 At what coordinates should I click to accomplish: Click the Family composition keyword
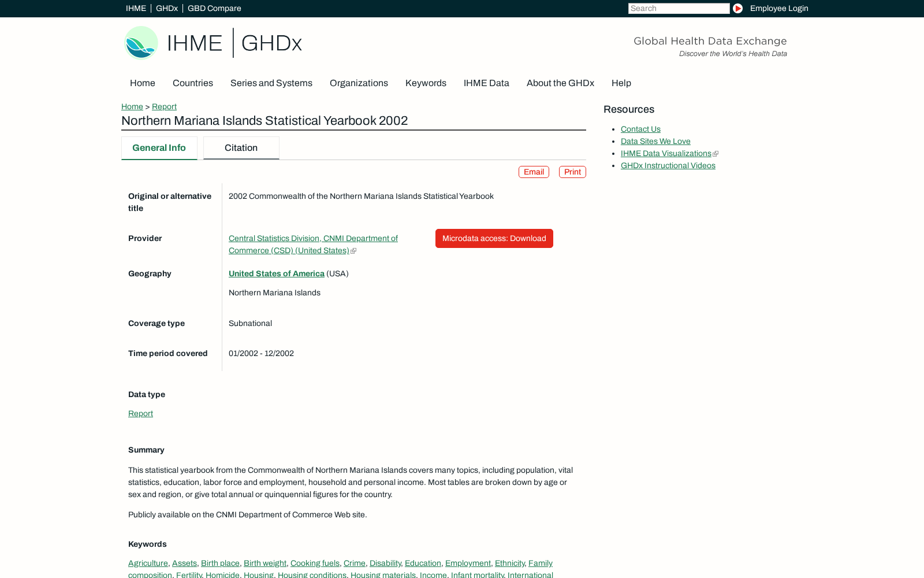coord(541,563)
